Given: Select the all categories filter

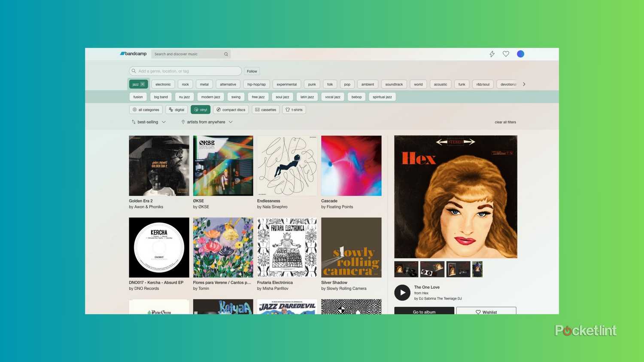Looking at the screenshot, I should click(146, 109).
